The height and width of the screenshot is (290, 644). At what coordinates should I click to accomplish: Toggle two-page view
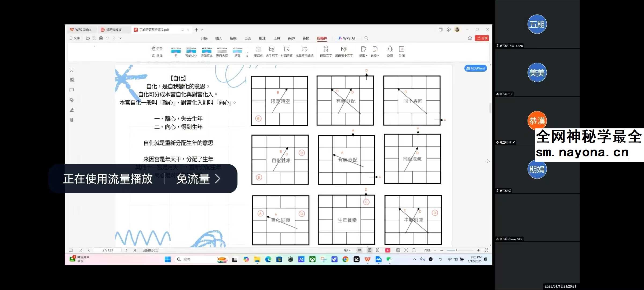[x=378, y=250]
